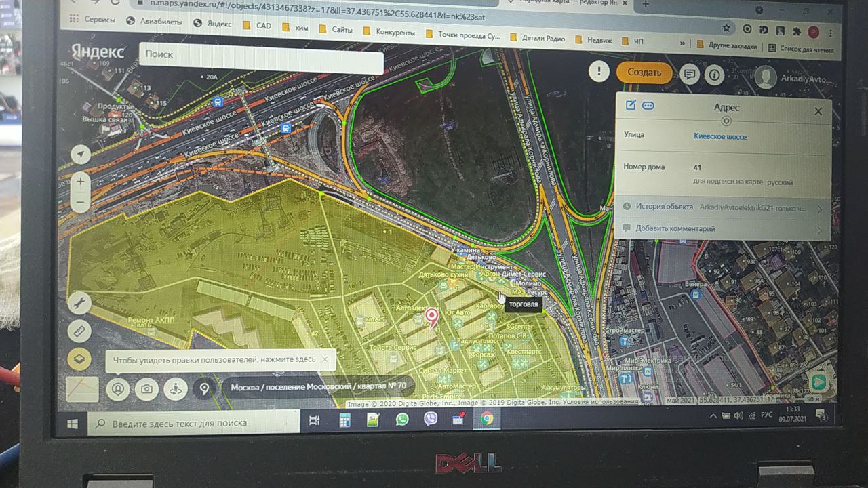This screenshot has height=488, width=868.
Task: Close the Адрес panel
Action: tap(818, 111)
